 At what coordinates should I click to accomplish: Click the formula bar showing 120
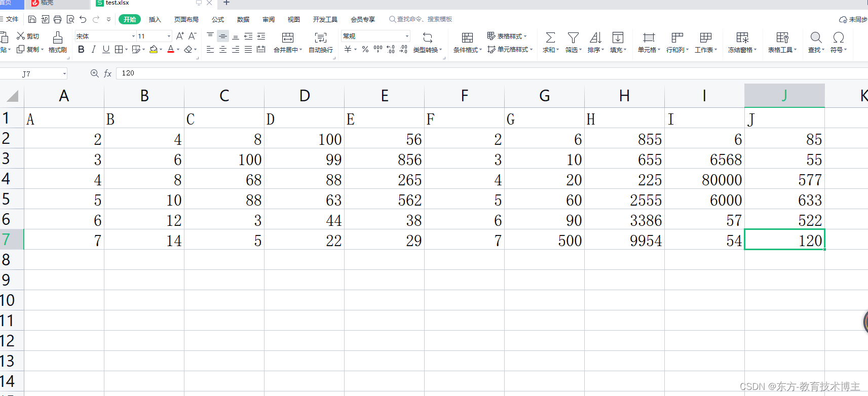click(x=492, y=73)
